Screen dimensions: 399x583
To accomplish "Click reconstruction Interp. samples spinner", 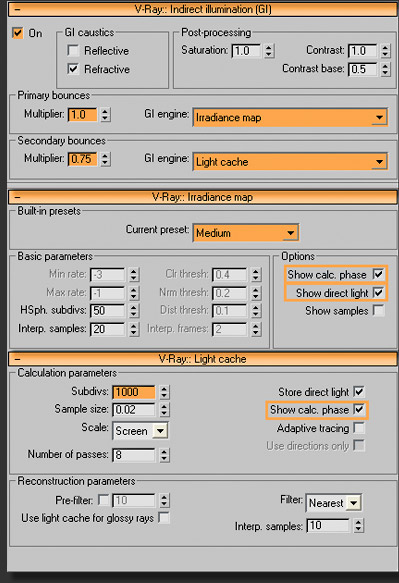I will (358, 526).
